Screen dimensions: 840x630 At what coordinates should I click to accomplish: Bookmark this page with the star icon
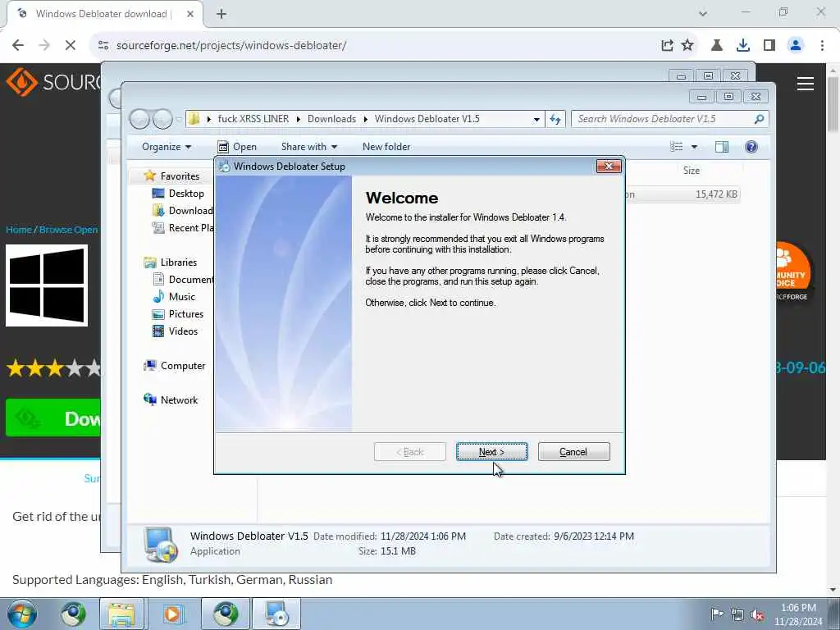(x=687, y=46)
